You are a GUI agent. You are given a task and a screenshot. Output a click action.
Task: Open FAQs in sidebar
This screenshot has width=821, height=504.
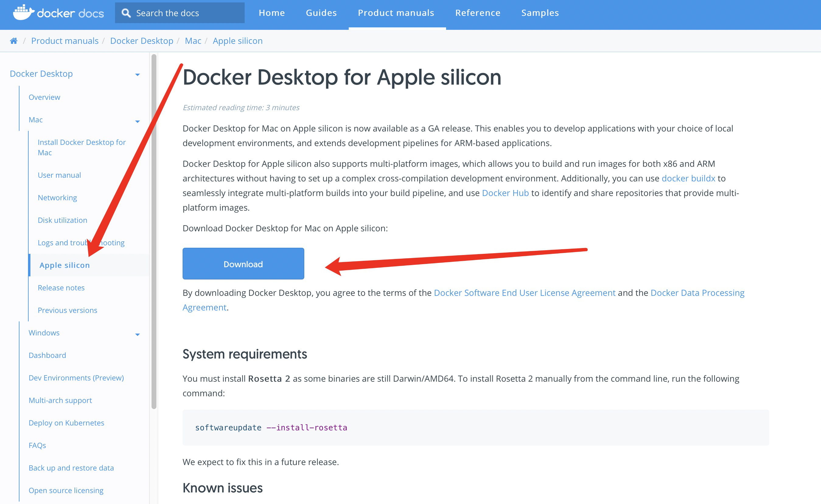pyautogui.click(x=37, y=445)
